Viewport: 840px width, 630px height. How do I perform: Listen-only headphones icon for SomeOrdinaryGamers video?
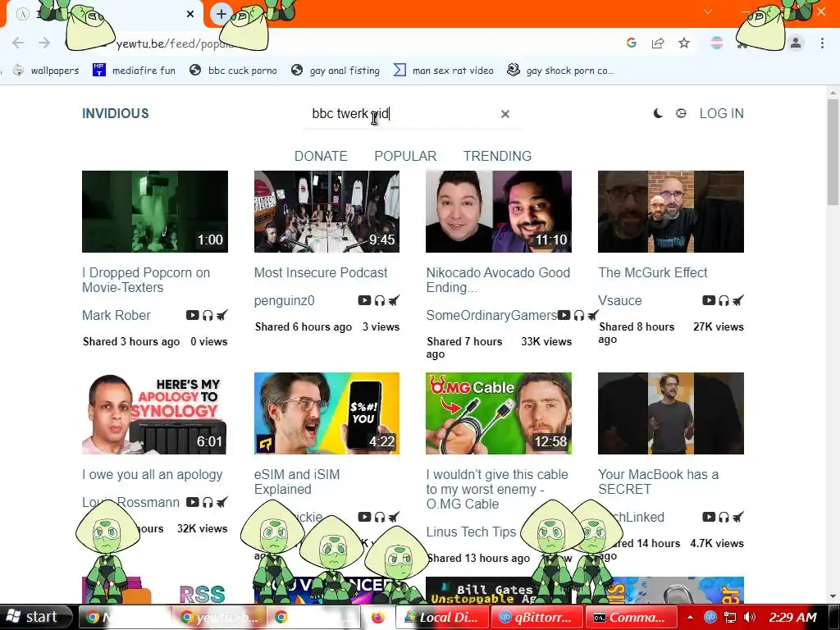(x=579, y=315)
